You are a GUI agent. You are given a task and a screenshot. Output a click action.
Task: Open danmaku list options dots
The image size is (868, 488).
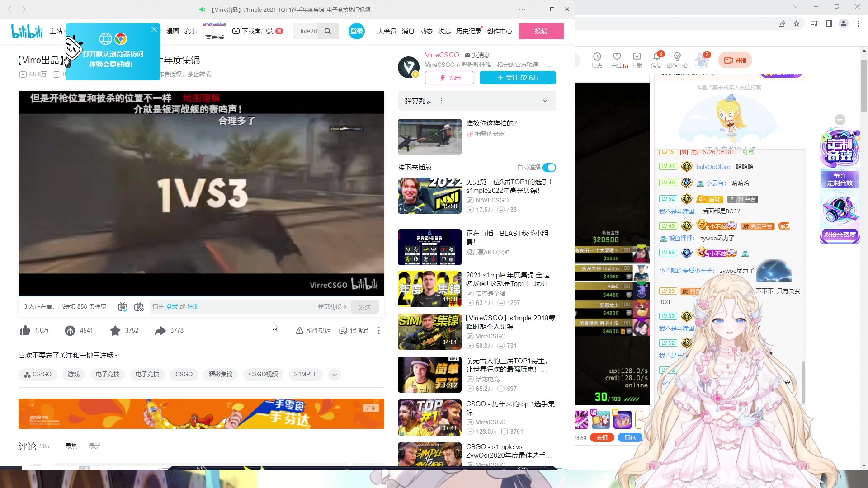click(x=441, y=101)
